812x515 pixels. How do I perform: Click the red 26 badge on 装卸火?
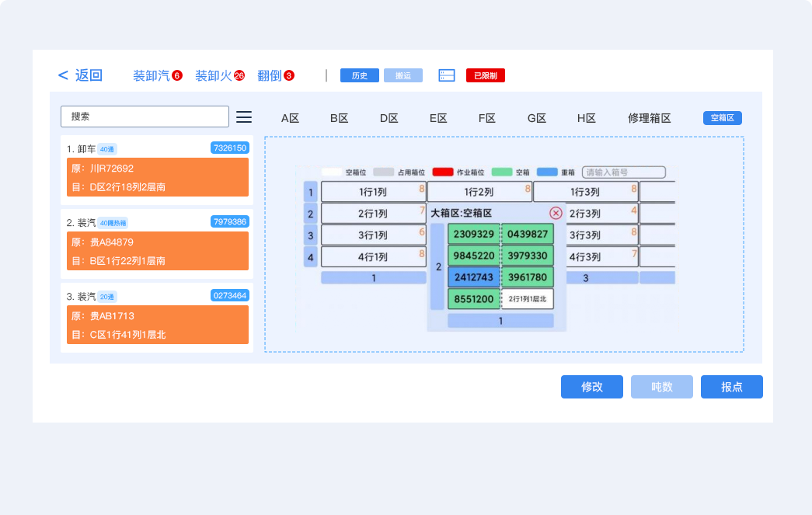[239, 75]
